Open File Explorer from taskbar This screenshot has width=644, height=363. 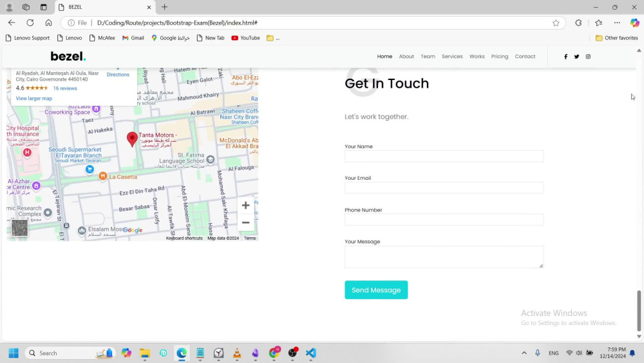coord(144,353)
